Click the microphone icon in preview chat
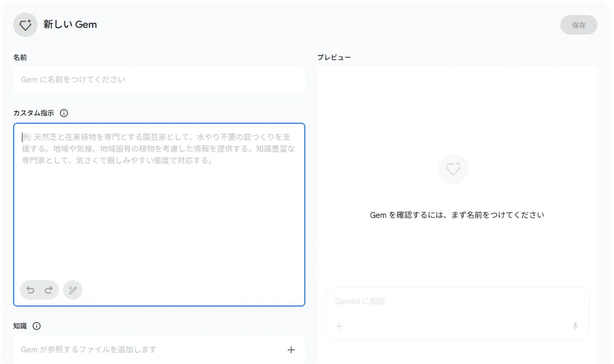Screen dimensions: 614x364 click(x=575, y=326)
